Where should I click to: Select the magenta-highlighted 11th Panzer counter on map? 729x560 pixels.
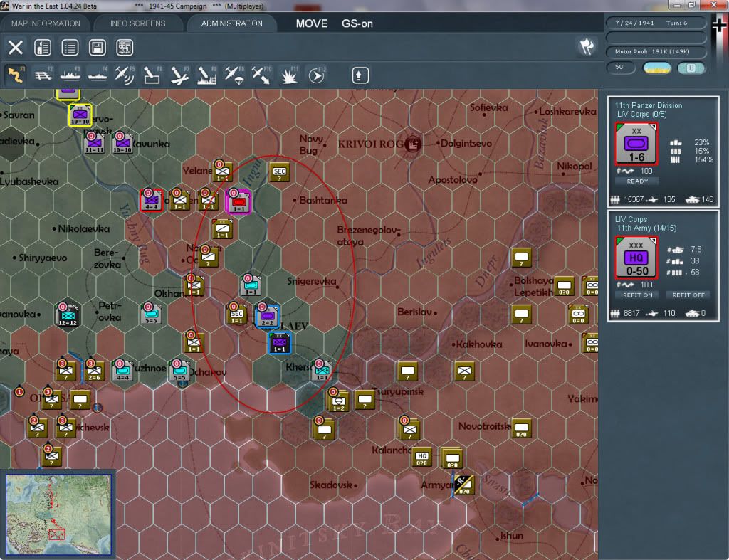tap(238, 201)
